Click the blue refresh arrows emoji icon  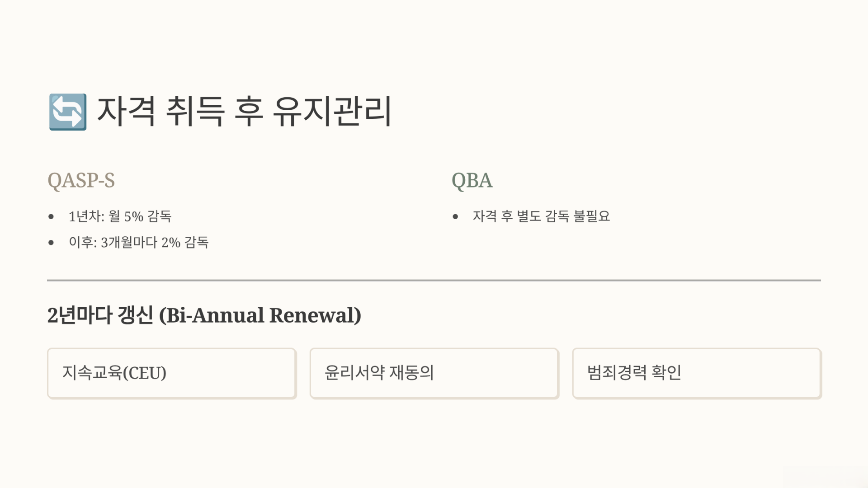[68, 112]
